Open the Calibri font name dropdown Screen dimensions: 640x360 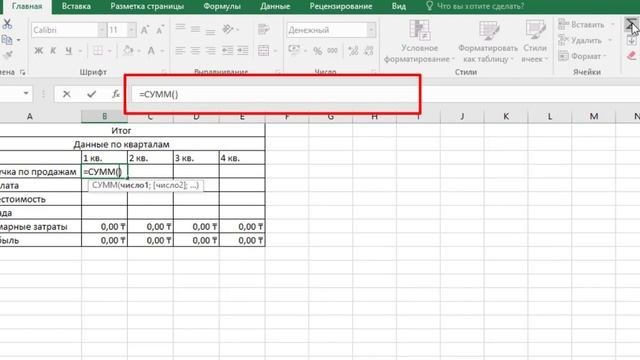pos(101,30)
